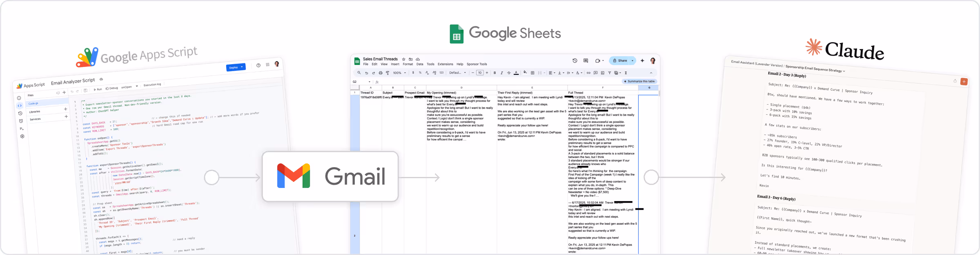This screenshot has height=255, width=980.
Task: Click font size field showing 10
Action: 480,73
